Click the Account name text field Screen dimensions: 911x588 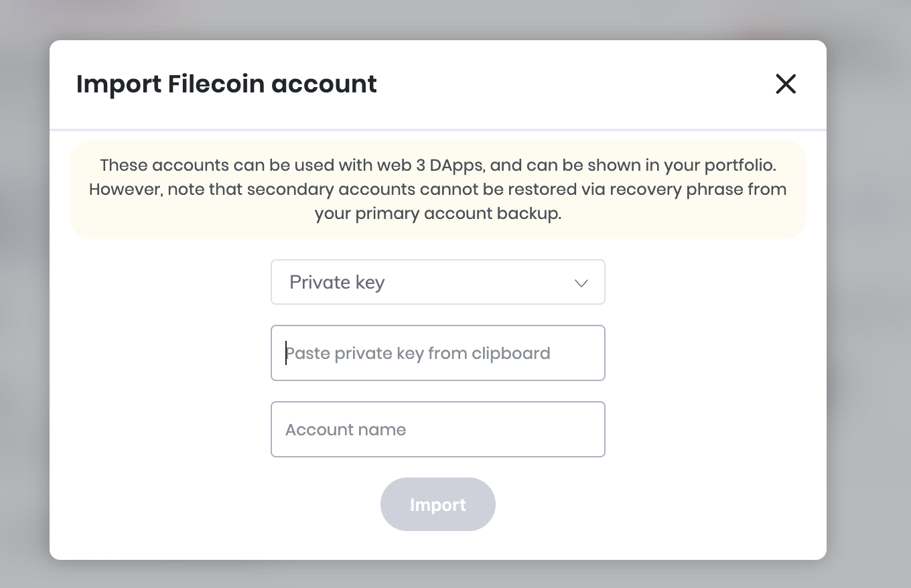coord(438,429)
